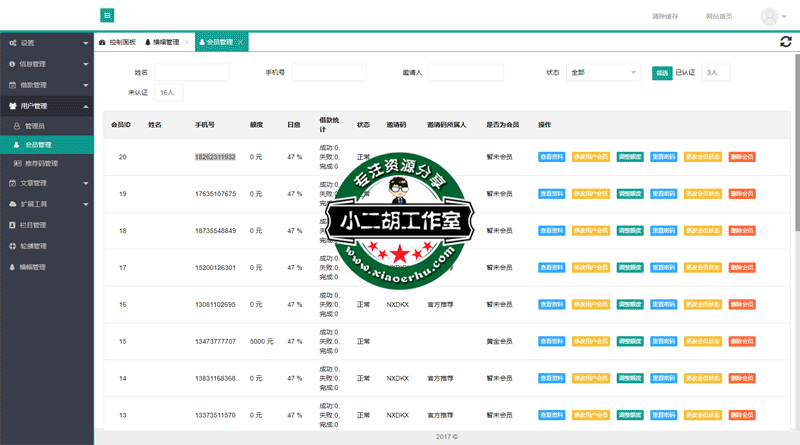This screenshot has width=800, height=445.
Task: Collapse the 用户管理 sidebar menu
Action: [x=46, y=106]
